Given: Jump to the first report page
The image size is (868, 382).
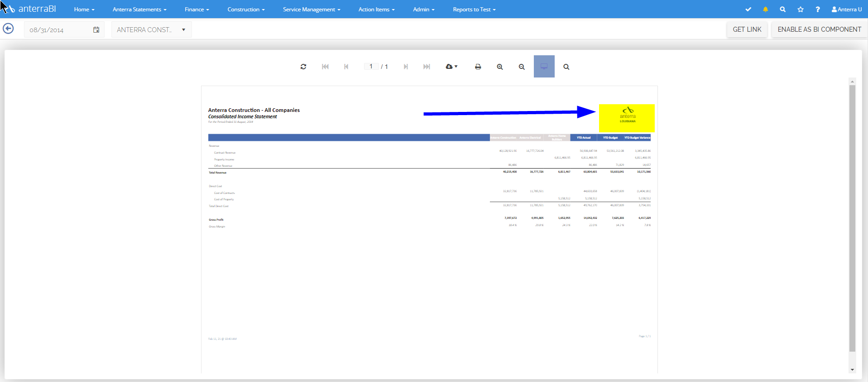Looking at the screenshot, I should click(325, 67).
